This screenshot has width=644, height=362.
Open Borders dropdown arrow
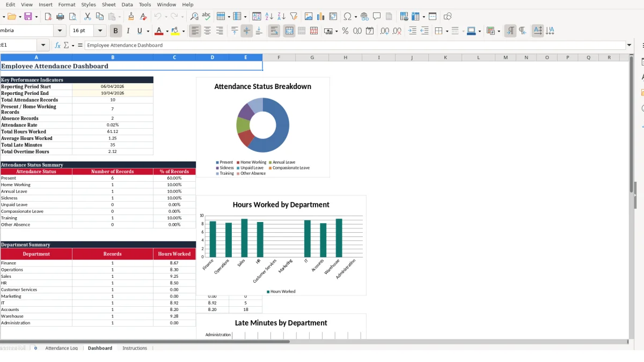[447, 31]
